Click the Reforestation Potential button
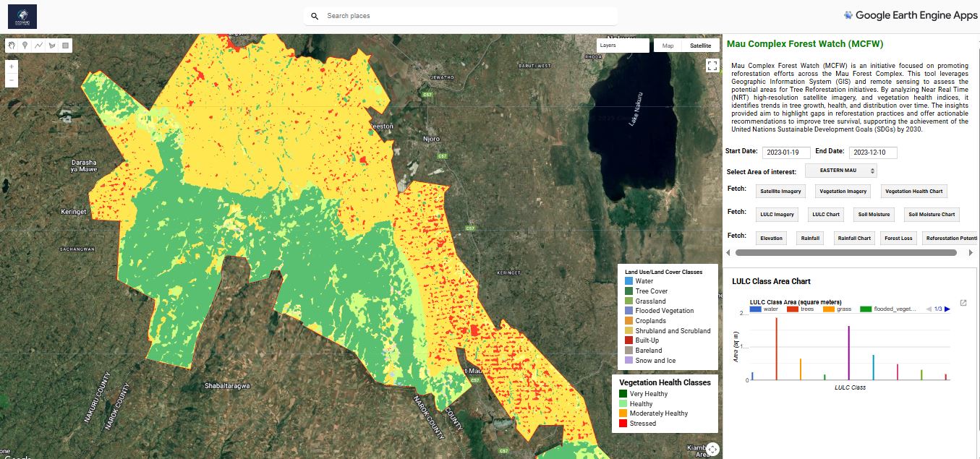Screen dimensions: 980x459 950,238
